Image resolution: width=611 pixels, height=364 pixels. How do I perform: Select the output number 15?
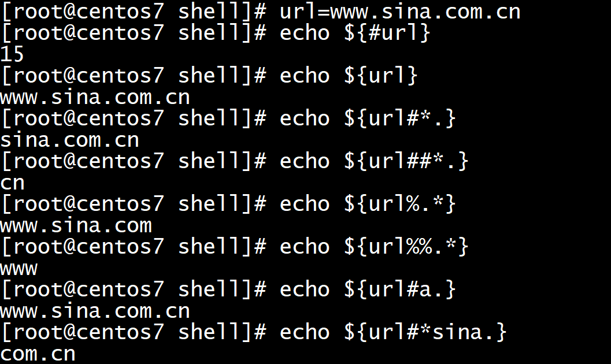point(12,54)
